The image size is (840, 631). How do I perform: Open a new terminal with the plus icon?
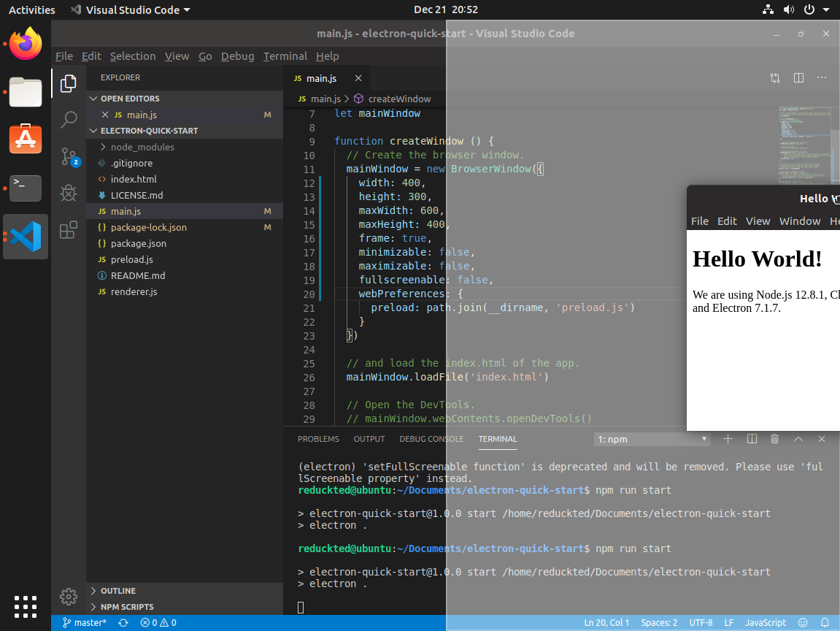(728, 438)
